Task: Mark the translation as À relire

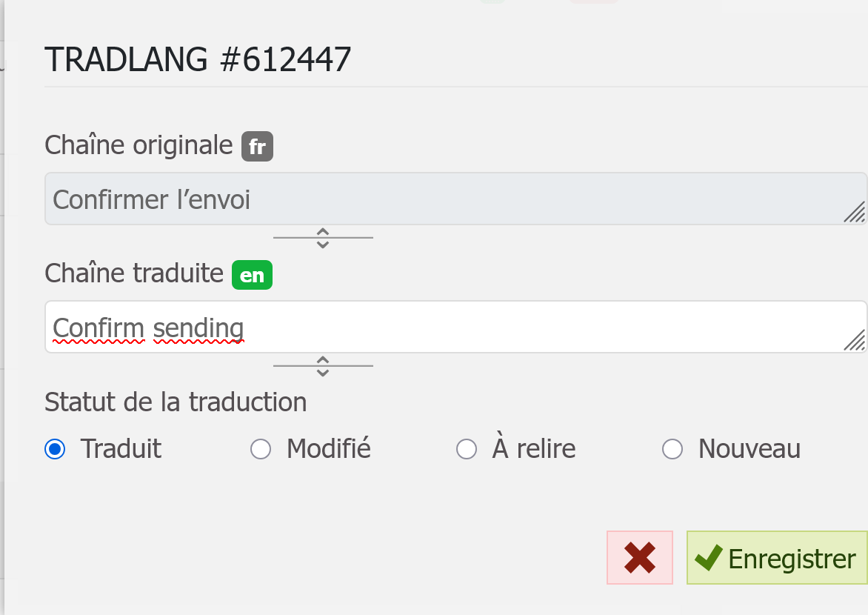Action: 466,449
